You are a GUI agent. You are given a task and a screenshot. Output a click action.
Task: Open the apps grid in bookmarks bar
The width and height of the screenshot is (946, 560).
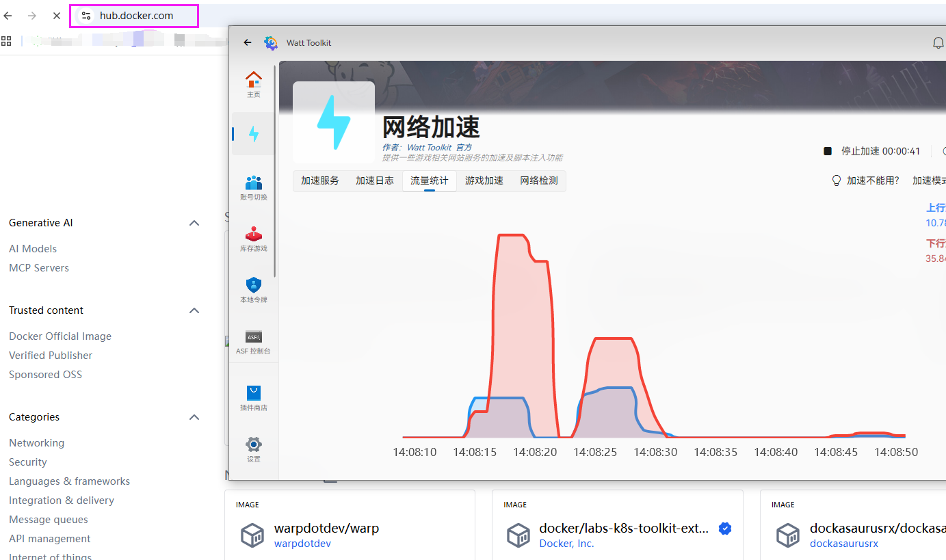pos(6,41)
